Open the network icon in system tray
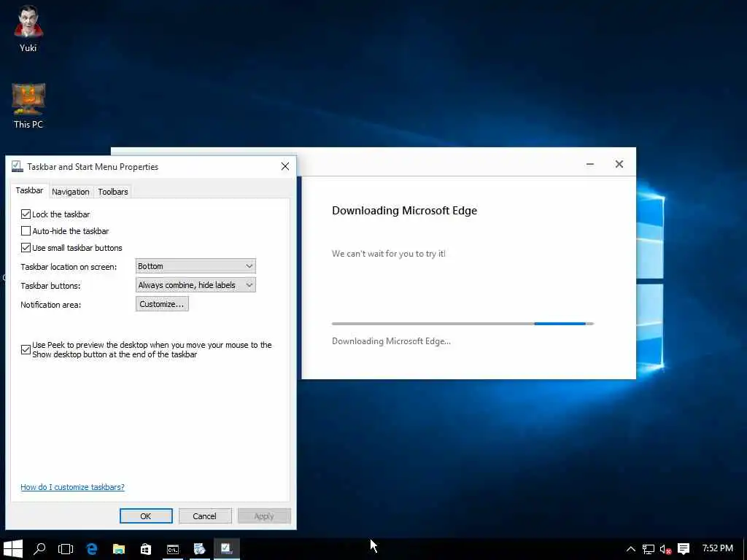This screenshot has height=560, width=747. [x=648, y=549]
